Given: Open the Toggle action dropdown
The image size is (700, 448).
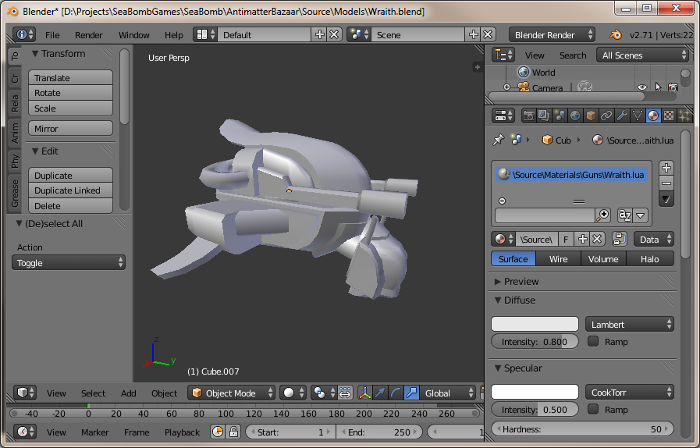Looking at the screenshot, I should tap(69, 262).
